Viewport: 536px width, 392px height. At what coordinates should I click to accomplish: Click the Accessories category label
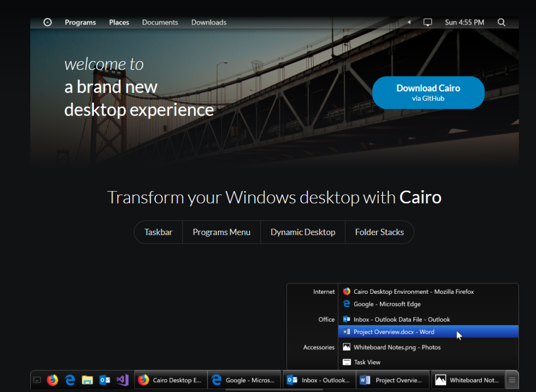(319, 347)
